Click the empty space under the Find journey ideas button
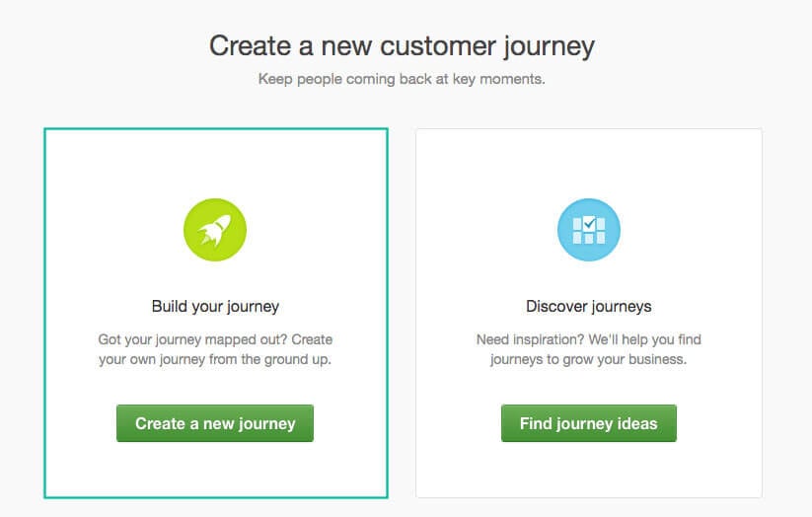Image resolution: width=812 pixels, height=517 pixels. coord(589,470)
